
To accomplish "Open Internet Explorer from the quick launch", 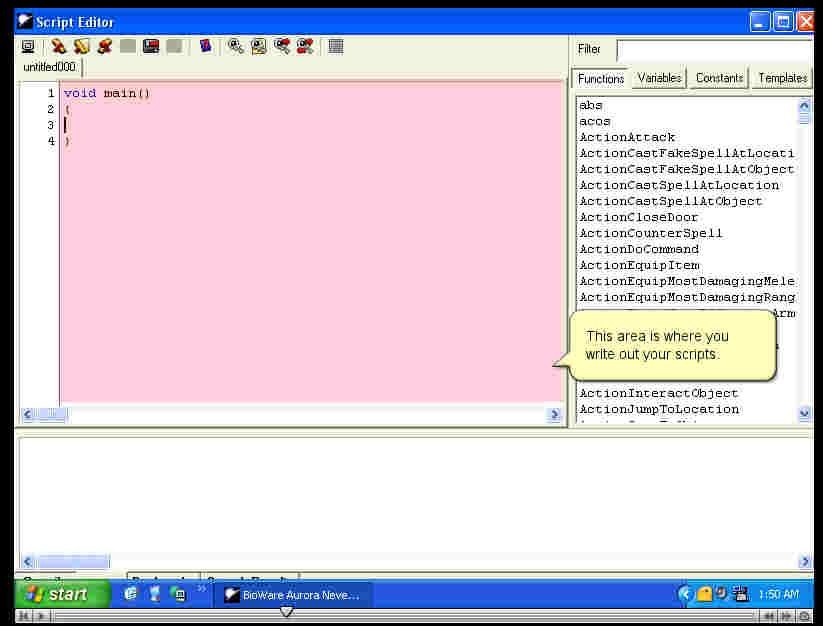I will tap(131, 594).
